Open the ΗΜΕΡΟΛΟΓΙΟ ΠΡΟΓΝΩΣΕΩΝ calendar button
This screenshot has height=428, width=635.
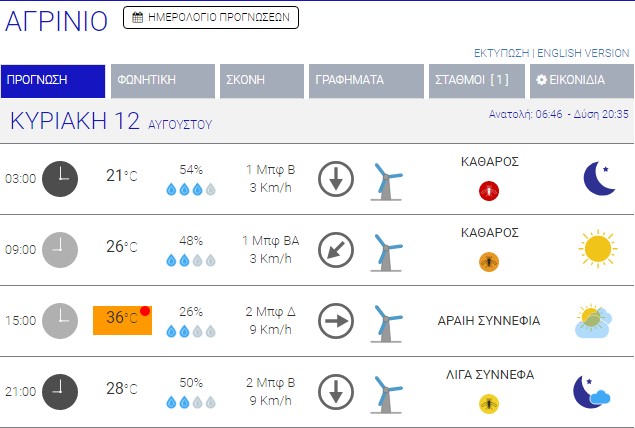coord(211,17)
